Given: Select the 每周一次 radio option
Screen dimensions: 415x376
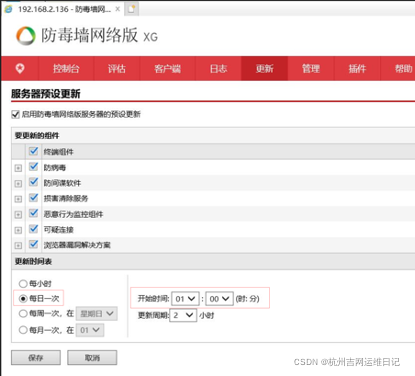Looking at the screenshot, I should 23,314.
